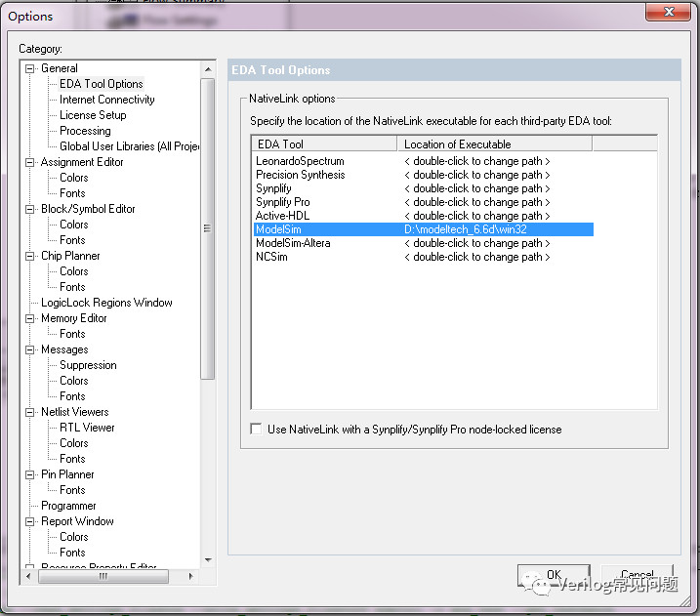Select Colors under Report Window
This screenshot has width=700, height=616.
(x=74, y=537)
